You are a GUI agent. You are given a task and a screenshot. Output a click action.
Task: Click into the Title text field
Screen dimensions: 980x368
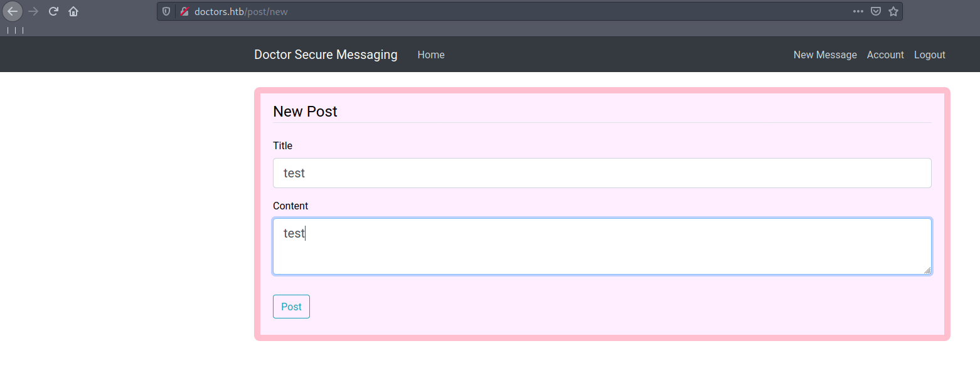point(602,173)
